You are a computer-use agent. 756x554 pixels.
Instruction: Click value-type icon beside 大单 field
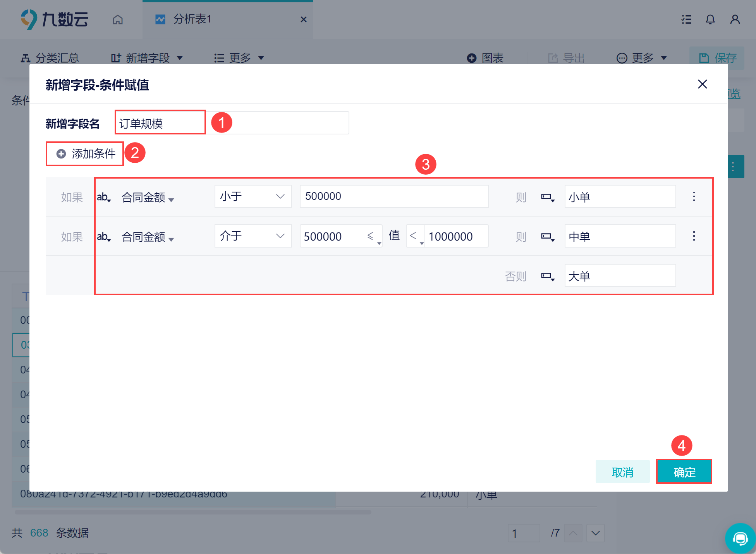pos(548,277)
